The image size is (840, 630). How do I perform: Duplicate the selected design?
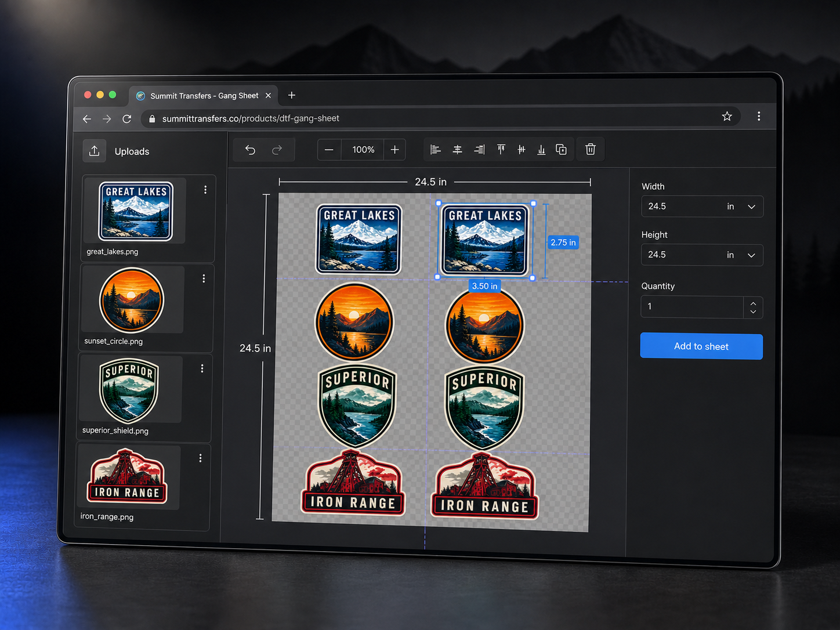(561, 150)
